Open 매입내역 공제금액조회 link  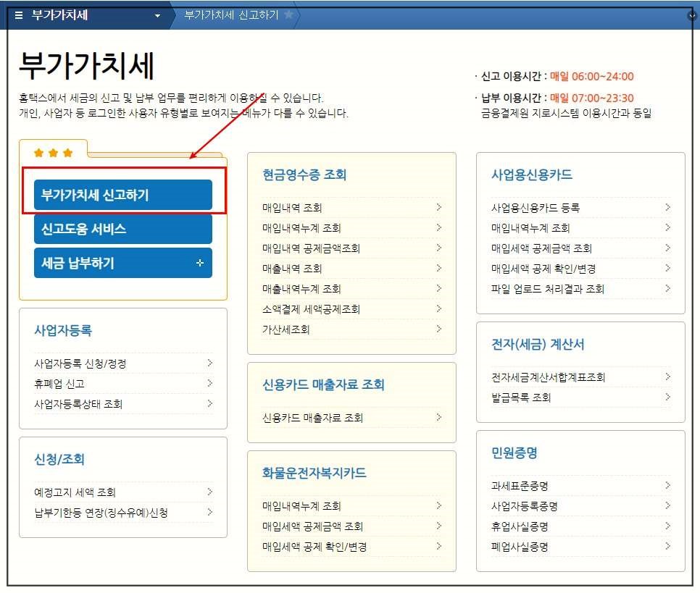[311, 248]
